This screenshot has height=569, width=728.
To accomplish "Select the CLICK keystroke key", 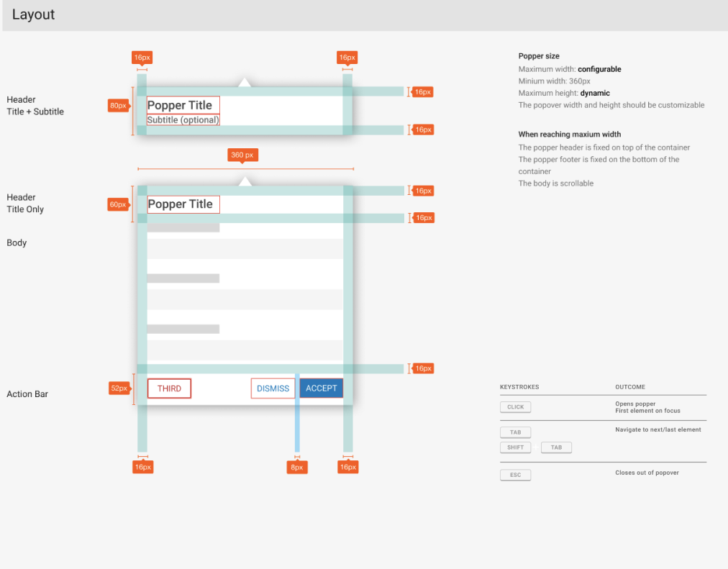I will (x=515, y=407).
